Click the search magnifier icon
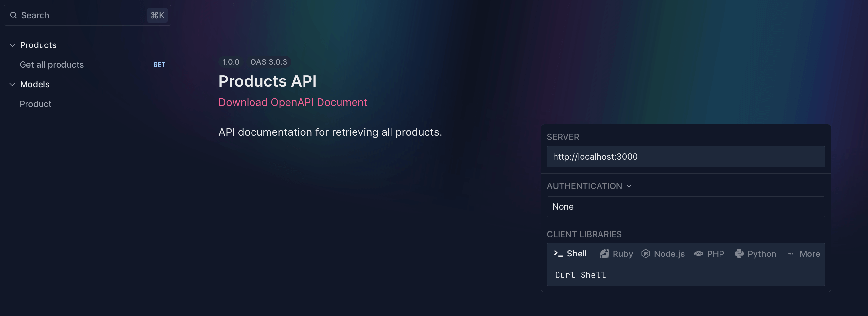868x316 pixels. pyautogui.click(x=13, y=15)
